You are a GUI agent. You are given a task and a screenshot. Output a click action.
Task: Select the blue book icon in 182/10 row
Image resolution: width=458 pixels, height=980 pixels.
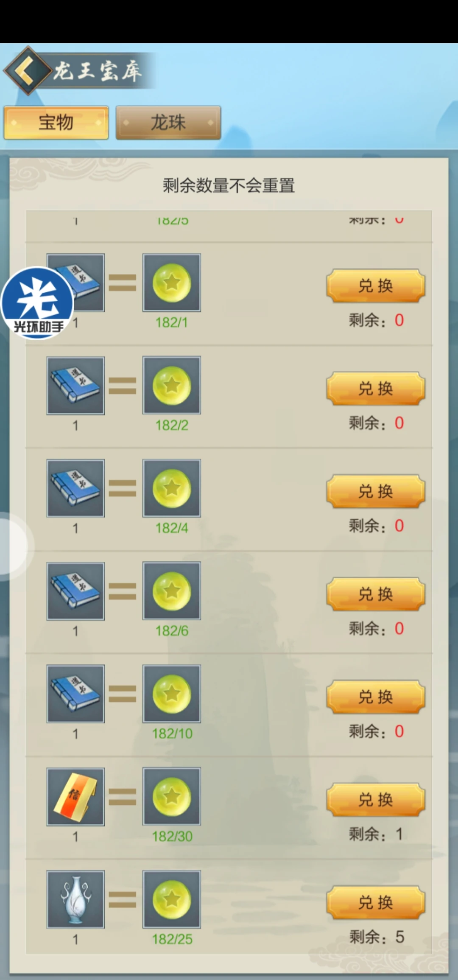[x=75, y=694]
